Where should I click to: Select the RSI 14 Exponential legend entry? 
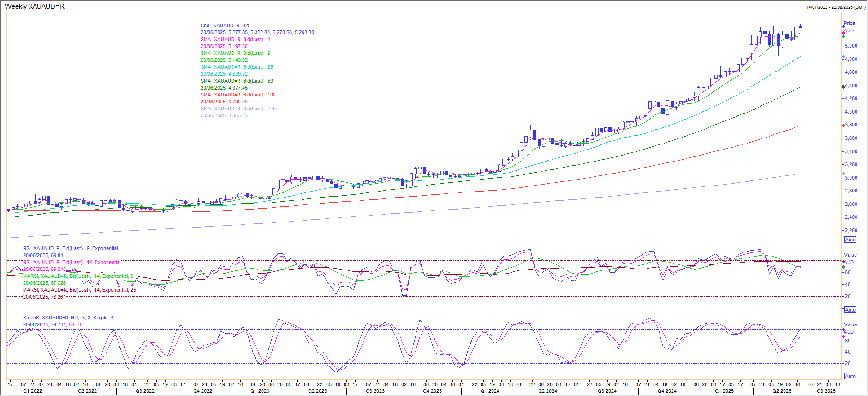pyautogui.click(x=71, y=262)
